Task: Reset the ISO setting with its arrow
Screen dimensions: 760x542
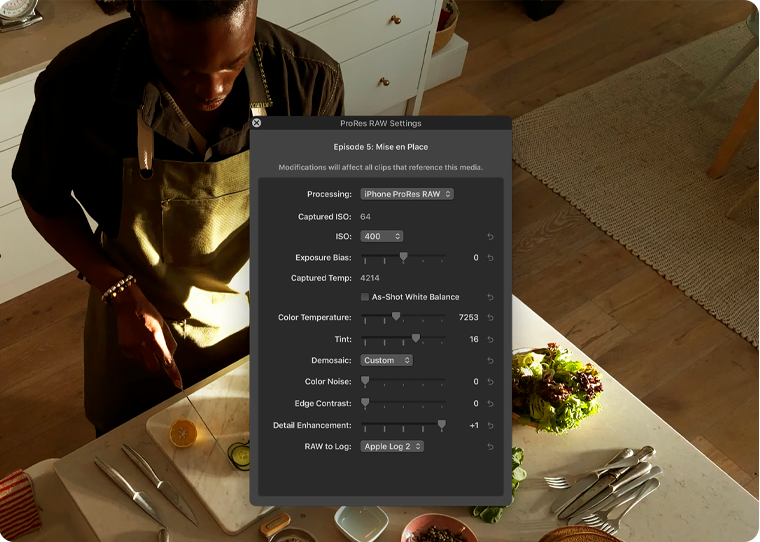Action: pos(491,237)
